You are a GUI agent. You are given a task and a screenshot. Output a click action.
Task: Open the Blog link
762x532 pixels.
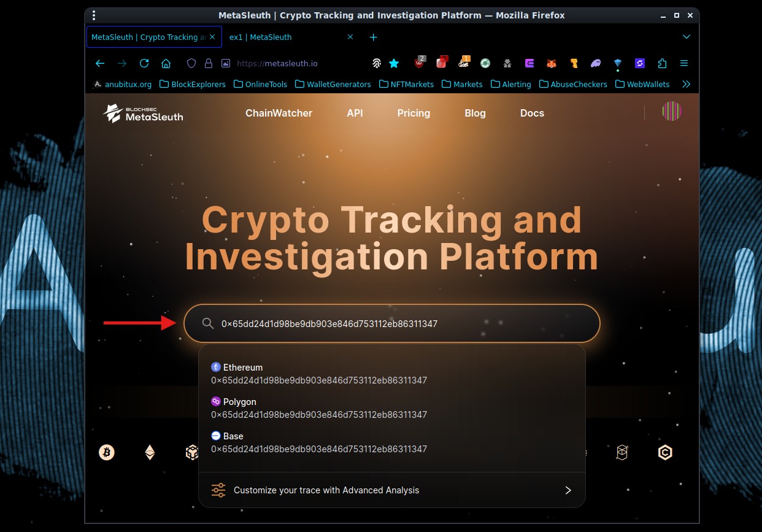[x=475, y=113]
